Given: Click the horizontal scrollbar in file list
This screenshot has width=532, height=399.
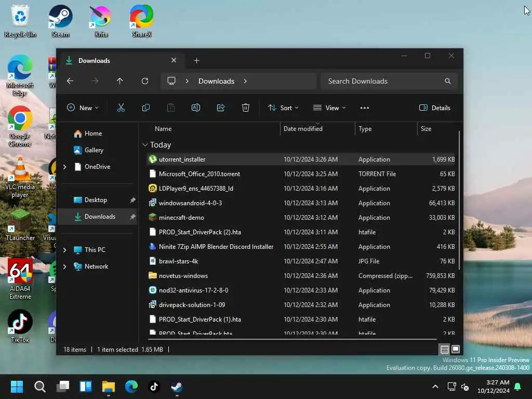Looking at the screenshot, I should (x=292, y=339).
